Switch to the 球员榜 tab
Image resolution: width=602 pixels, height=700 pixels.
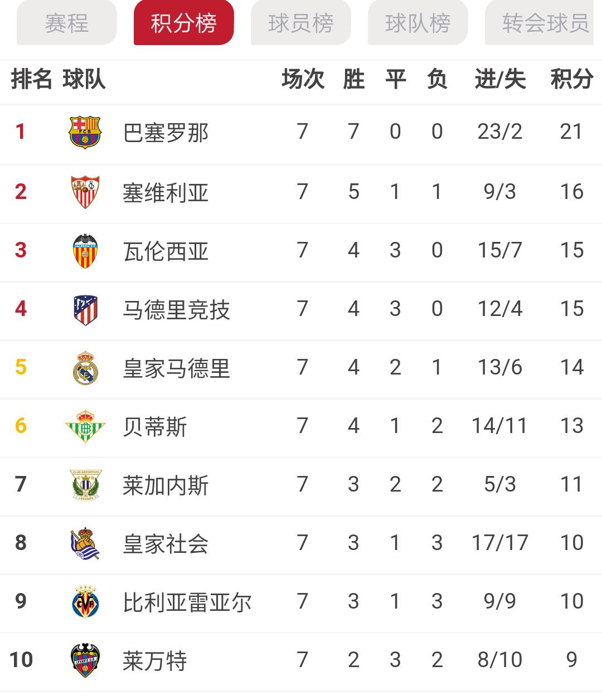click(300, 24)
